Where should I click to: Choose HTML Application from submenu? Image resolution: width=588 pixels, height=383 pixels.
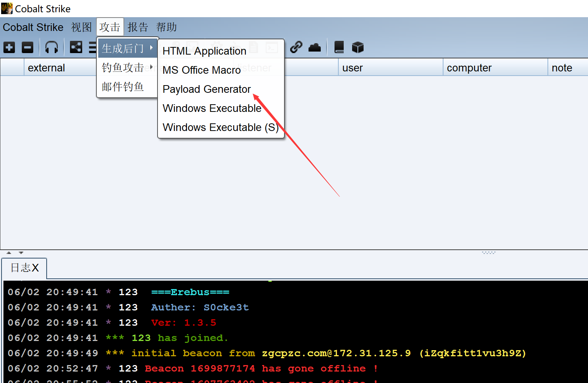221,51
